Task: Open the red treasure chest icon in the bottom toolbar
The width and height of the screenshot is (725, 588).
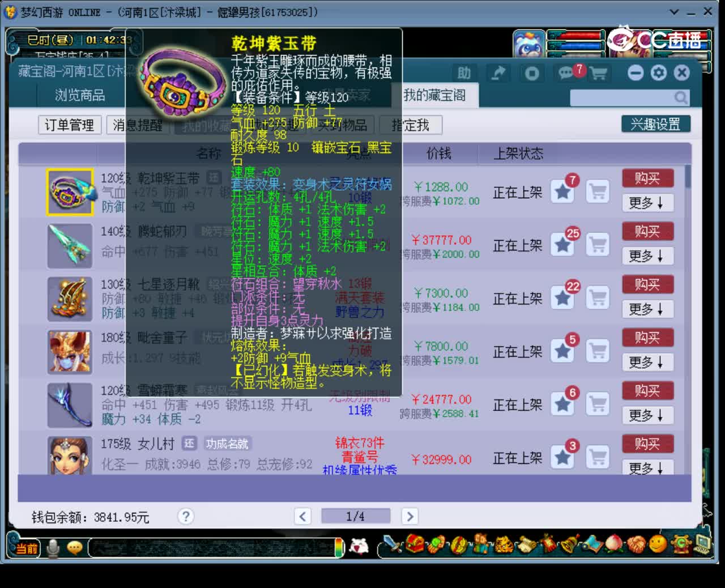Action: [415, 544]
